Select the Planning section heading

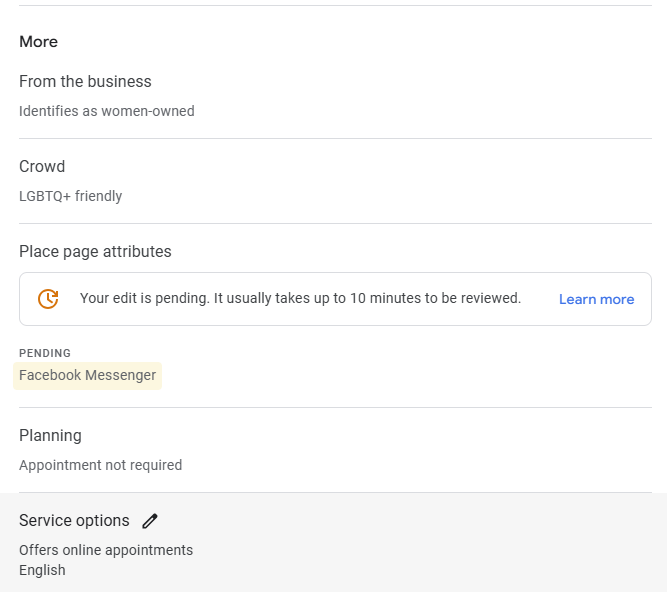[50, 436]
